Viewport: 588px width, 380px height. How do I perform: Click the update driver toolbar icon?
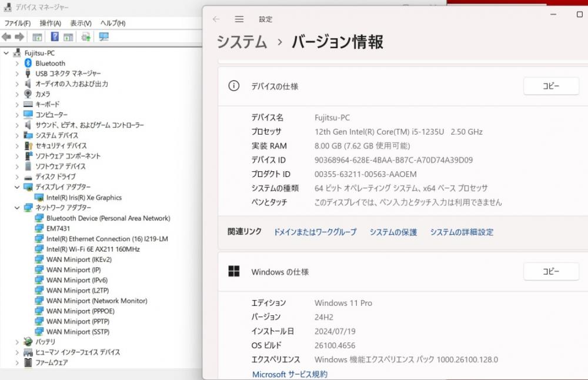point(86,36)
